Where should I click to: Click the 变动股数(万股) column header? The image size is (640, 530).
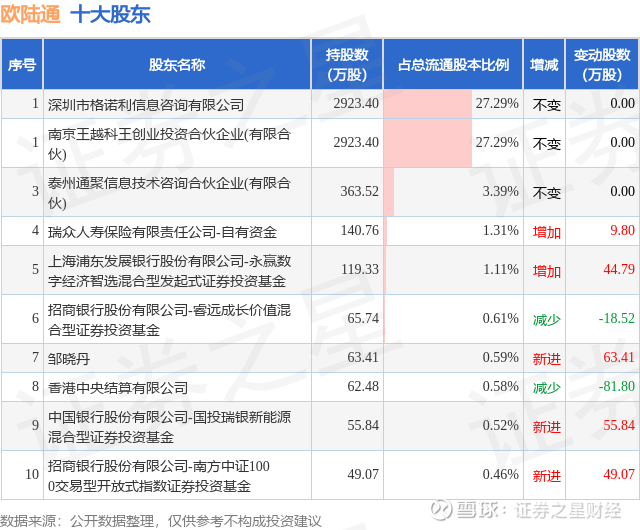click(602, 65)
